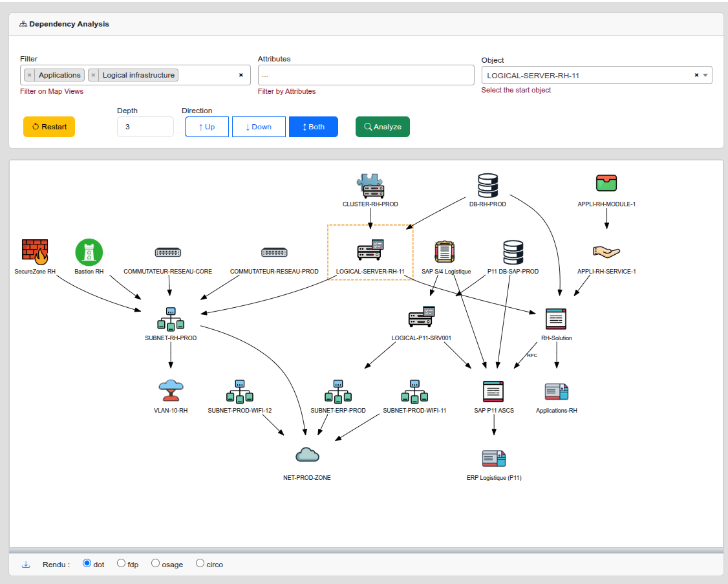The height and width of the screenshot is (584, 728).
Task: Open the Object selection dropdown arrow
Action: pyautogui.click(x=705, y=75)
